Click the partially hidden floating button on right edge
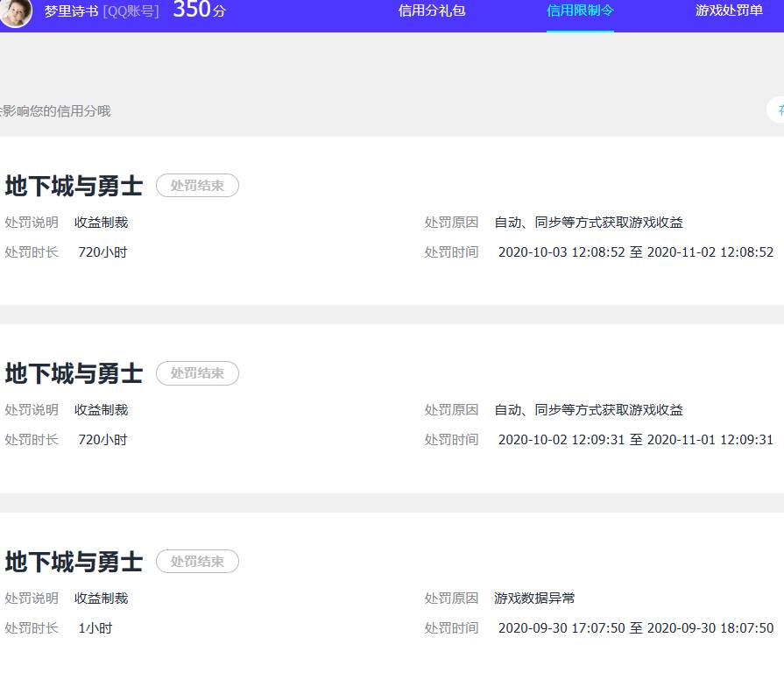The image size is (784, 680). 778,110
